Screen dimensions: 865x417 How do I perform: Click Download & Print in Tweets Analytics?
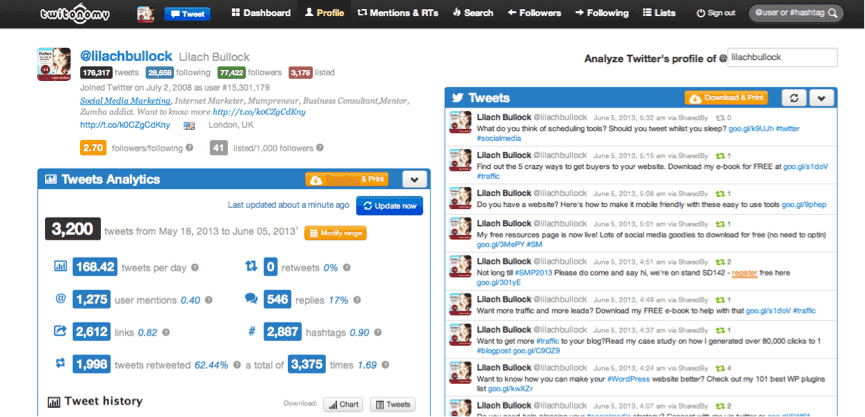347,179
